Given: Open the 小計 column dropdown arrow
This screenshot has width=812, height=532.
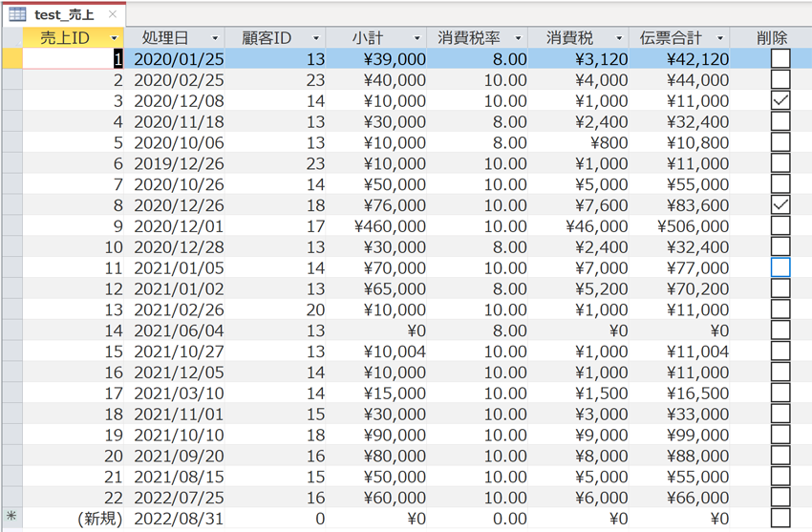Looking at the screenshot, I should [x=417, y=38].
